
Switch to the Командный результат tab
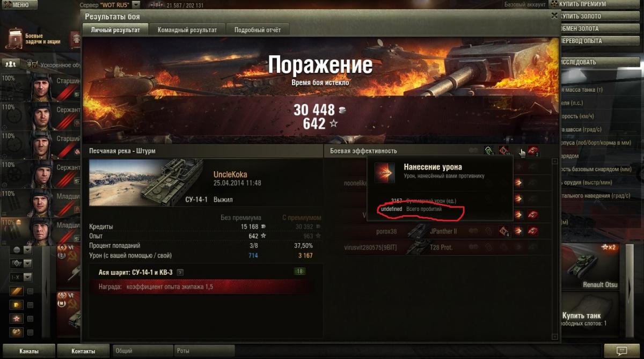(x=187, y=30)
